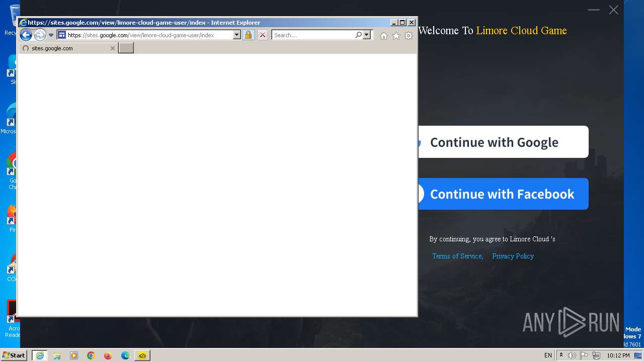Open the recent pages dropdown arrow
Viewport: 644px width, 362px height.
(51, 35)
